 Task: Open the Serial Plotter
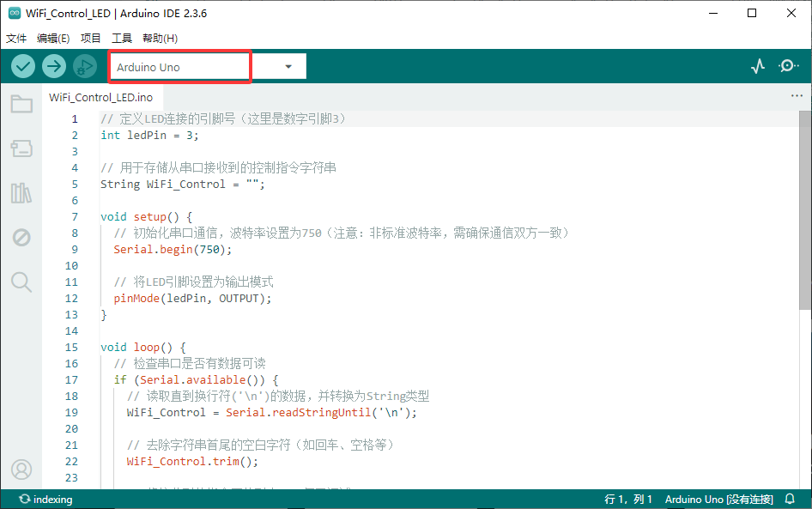[758, 66]
